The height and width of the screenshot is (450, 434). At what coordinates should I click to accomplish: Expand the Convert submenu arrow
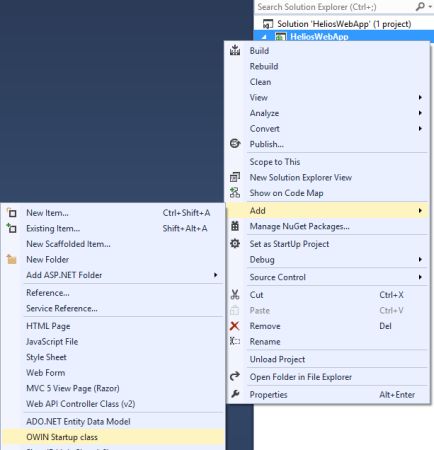[x=420, y=128]
